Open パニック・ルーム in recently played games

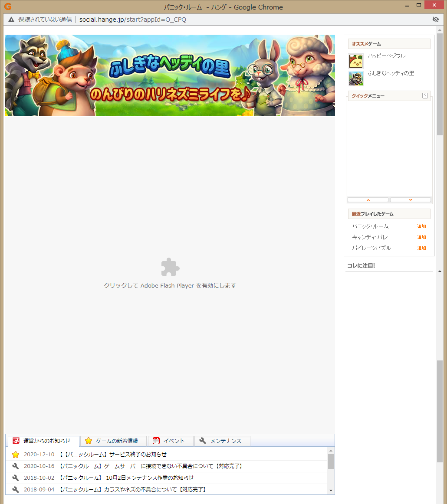point(370,226)
